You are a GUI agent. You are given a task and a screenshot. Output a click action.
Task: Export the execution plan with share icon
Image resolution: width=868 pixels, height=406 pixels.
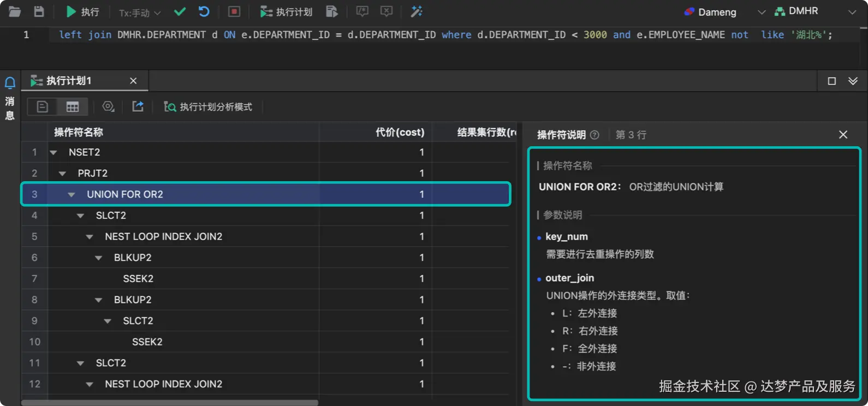click(x=138, y=106)
